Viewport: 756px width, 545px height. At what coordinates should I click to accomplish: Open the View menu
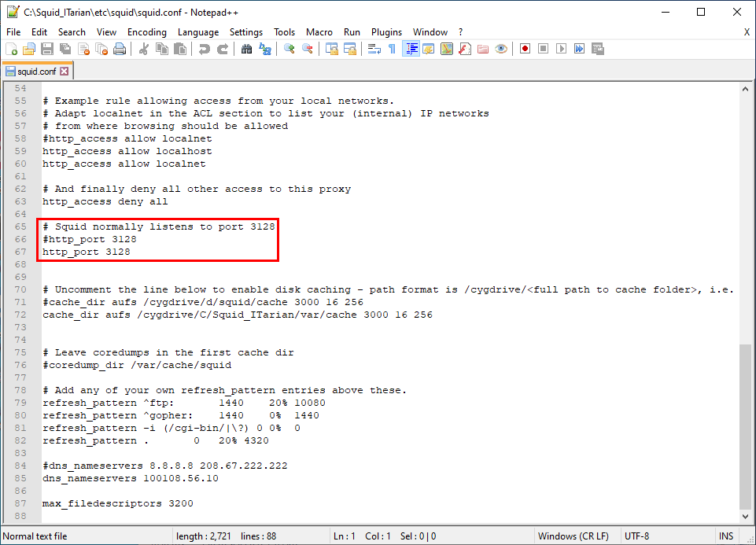[x=106, y=31]
